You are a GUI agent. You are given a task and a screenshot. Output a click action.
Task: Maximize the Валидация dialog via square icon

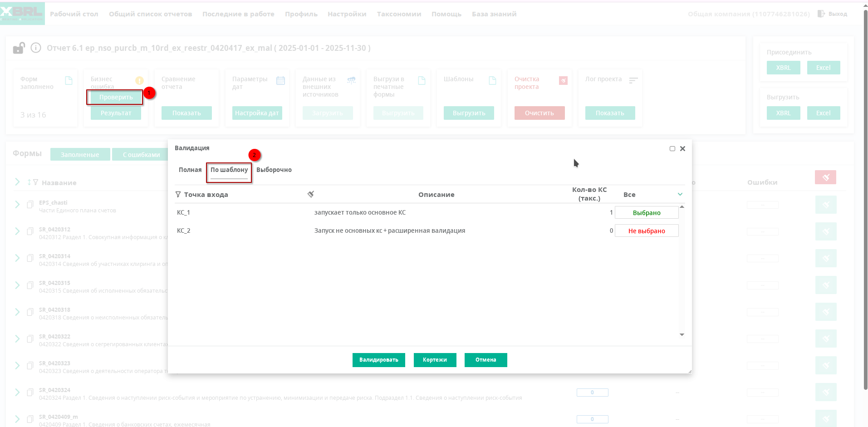pos(672,149)
